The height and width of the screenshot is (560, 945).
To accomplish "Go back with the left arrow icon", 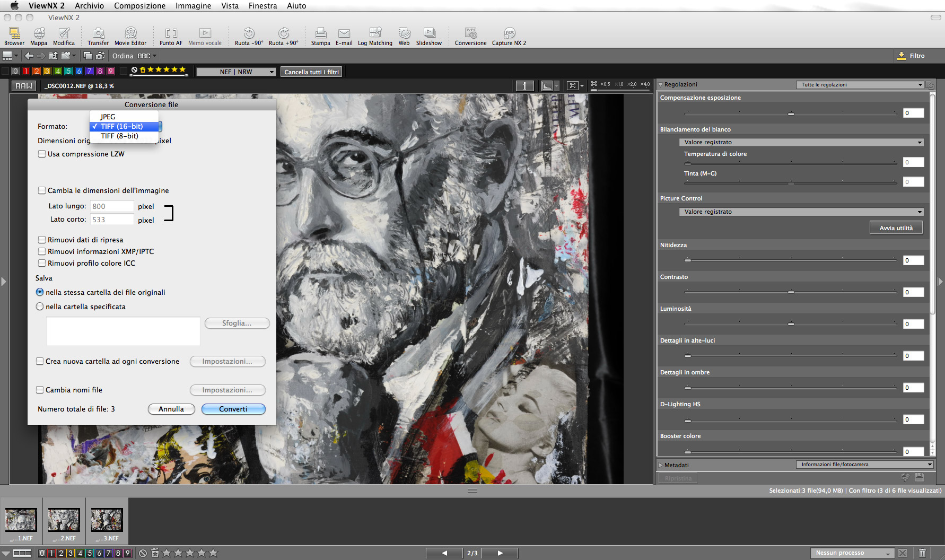I will (x=29, y=56).
